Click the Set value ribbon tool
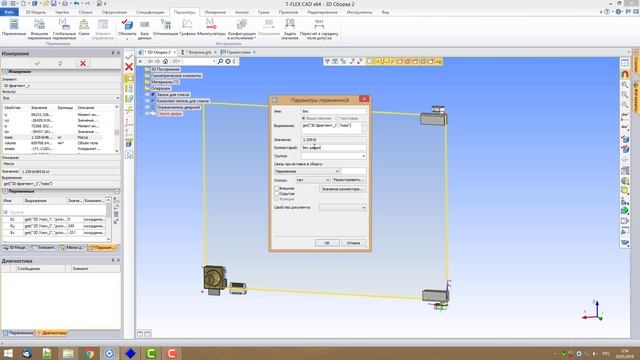The image size is (640, 360). tap(290, 29)
